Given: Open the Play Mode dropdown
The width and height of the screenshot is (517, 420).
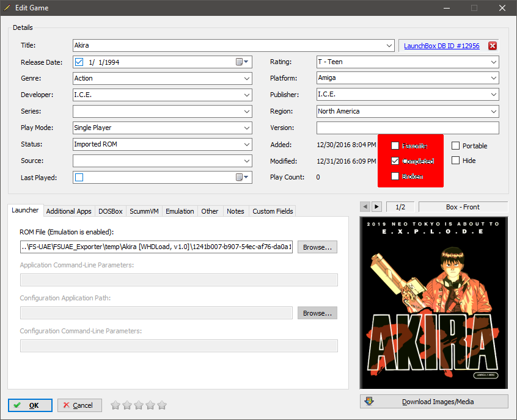Looking at the screenshot, I should pyautogui.click(x=247, y=128).
